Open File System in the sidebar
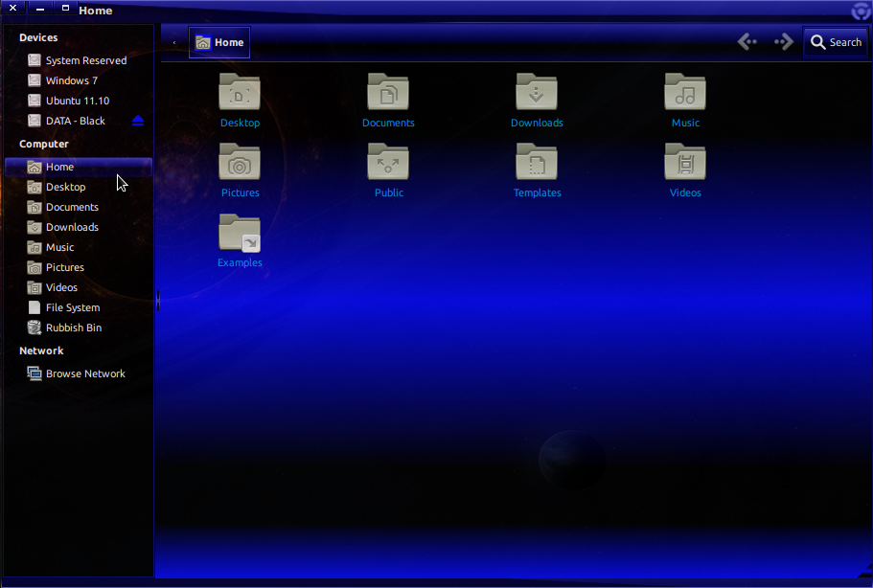873x588 pixels. [x=79, y=307]
